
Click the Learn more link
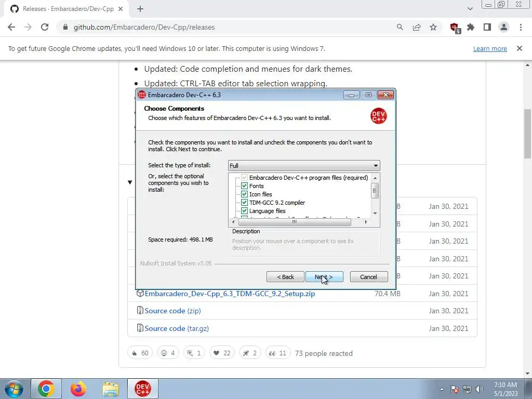pos(490,48)
